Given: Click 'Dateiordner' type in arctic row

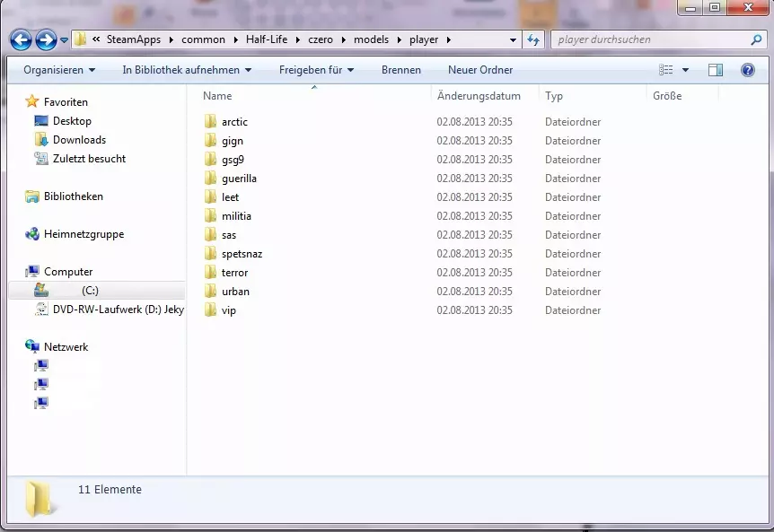Looking at the screenshot, I should 573,122.
